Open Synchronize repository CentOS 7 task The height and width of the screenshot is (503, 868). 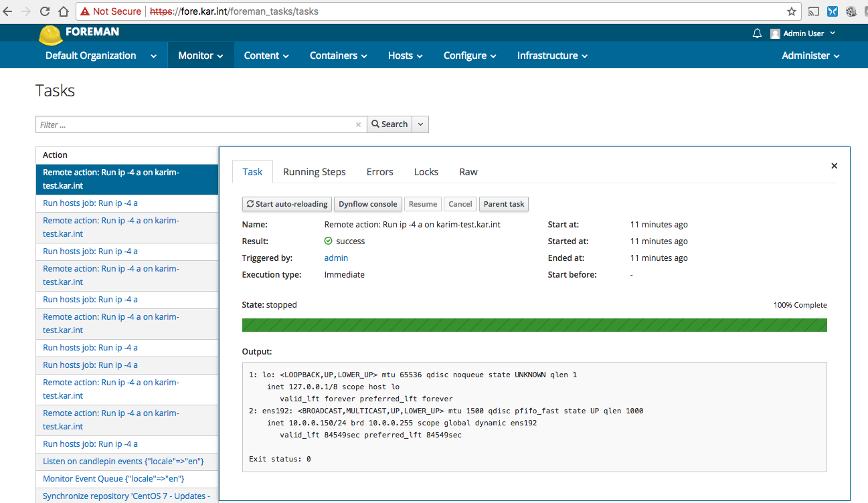coord(126,496)
